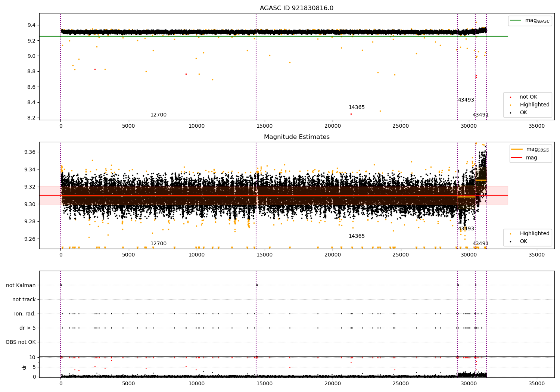Select the 'not track' row label
Image resolution: width=560 pixels, height=392 pixels.
point(24,299)
